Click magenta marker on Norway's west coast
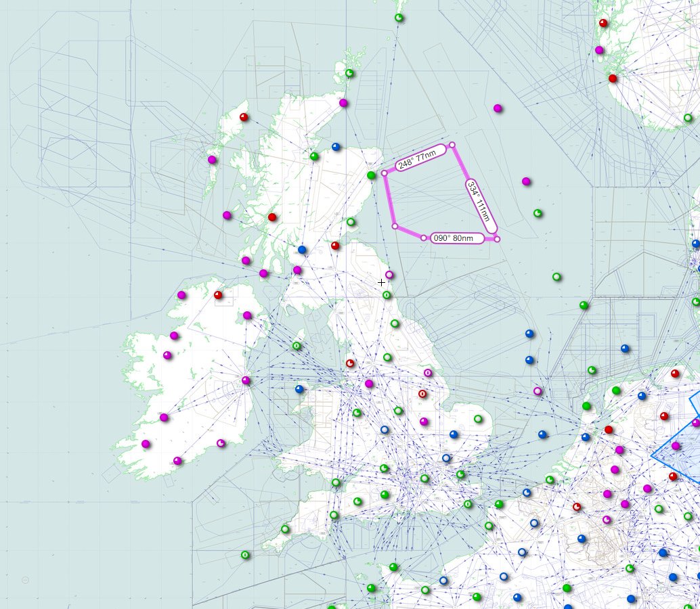 (x=599, y=51)
